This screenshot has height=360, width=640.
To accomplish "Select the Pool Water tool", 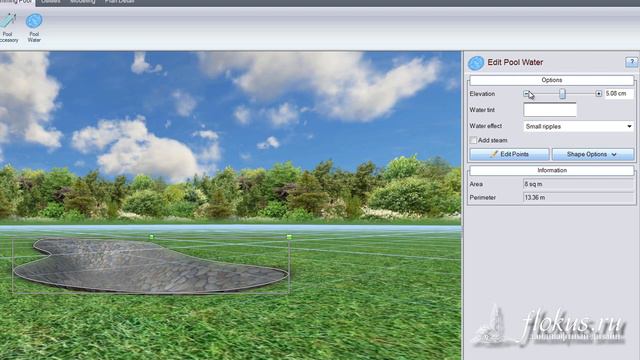I will [34, 28].
